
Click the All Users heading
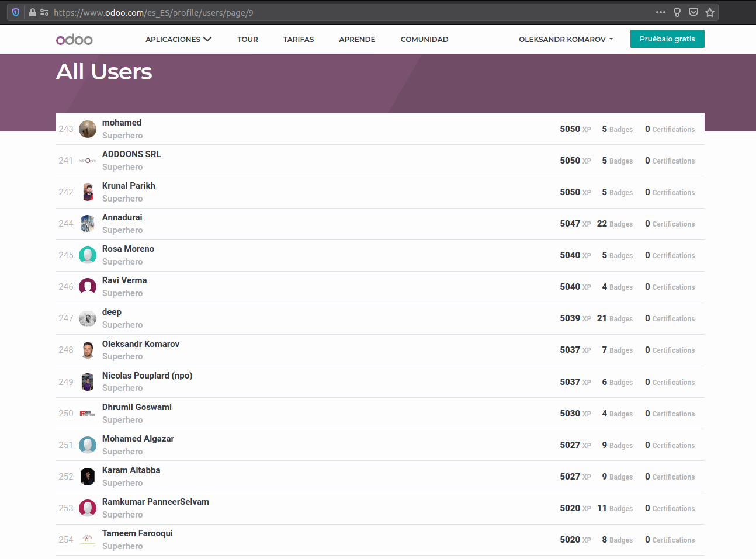pyautogui.click(x=104, y=72)
